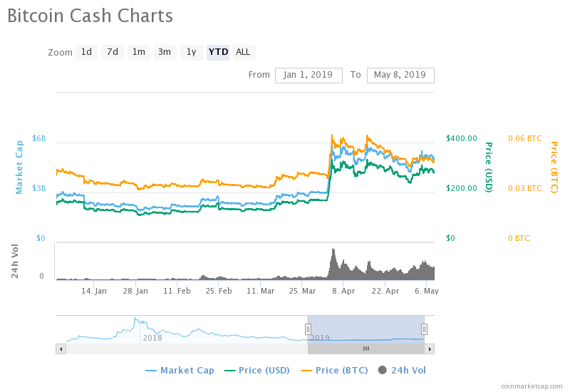Click the vertical Price (USD) axis title
The height and width of the screenshot is (392, 570).
click(489, 167)
